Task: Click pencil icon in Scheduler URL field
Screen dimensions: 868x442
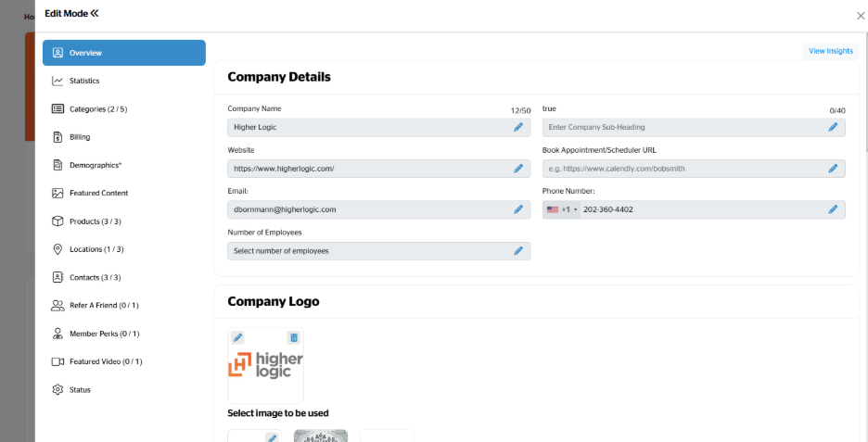Action: (833, 169)
